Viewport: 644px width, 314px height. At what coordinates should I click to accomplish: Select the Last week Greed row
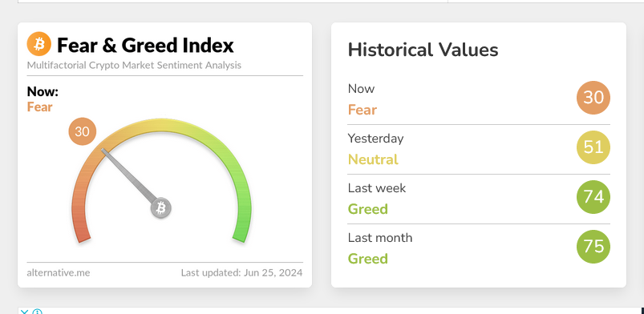[x=479, y=199]
